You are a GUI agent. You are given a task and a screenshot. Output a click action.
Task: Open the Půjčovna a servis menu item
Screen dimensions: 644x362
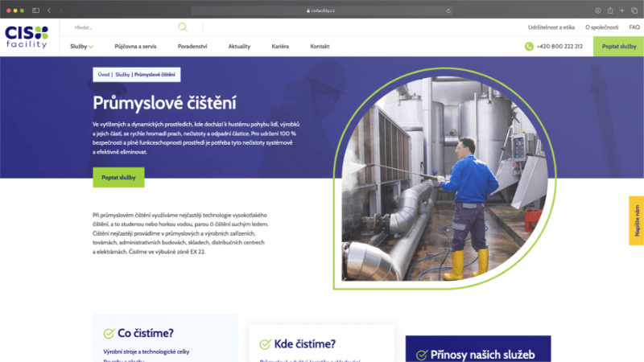click(x=134, y=47)
